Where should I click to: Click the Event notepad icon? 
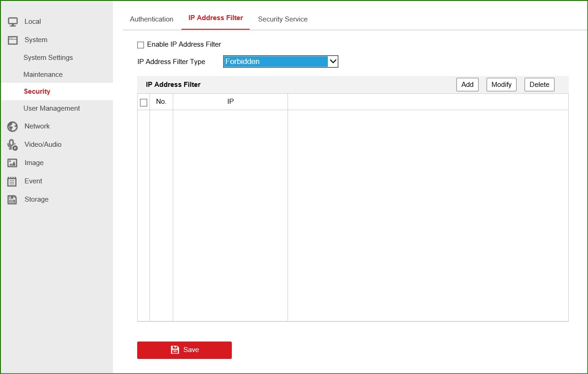pyautogui.click(x=12, y=182)
